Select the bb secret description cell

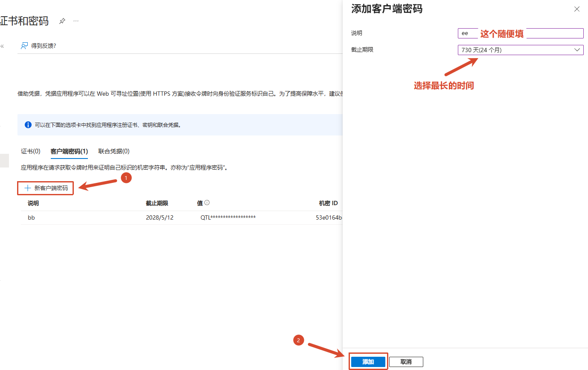point(31,217)
